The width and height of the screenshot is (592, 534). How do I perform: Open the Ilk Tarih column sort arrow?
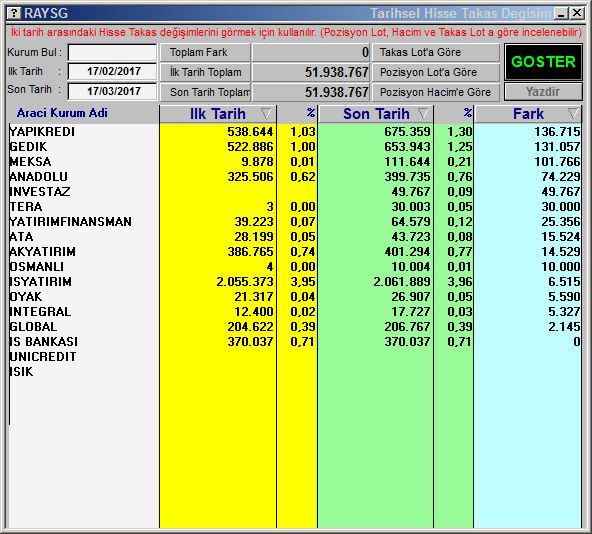click(x=266, y=113)
